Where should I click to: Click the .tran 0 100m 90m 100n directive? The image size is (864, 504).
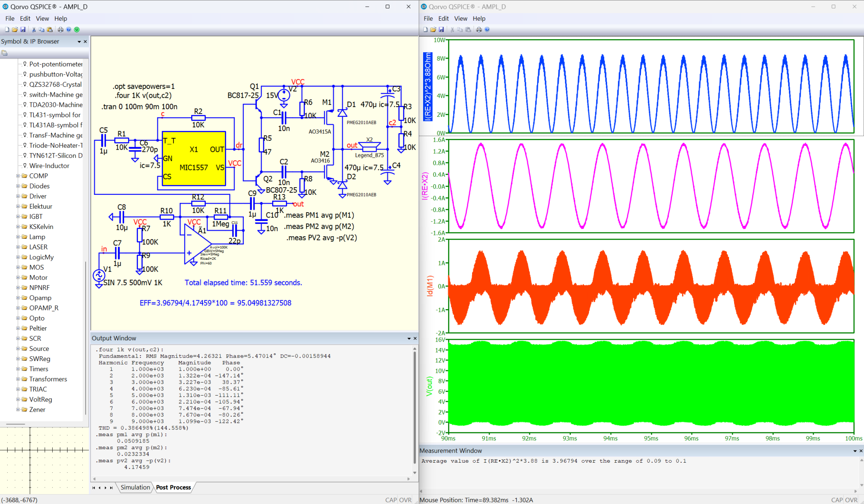[x=140, y=107]
